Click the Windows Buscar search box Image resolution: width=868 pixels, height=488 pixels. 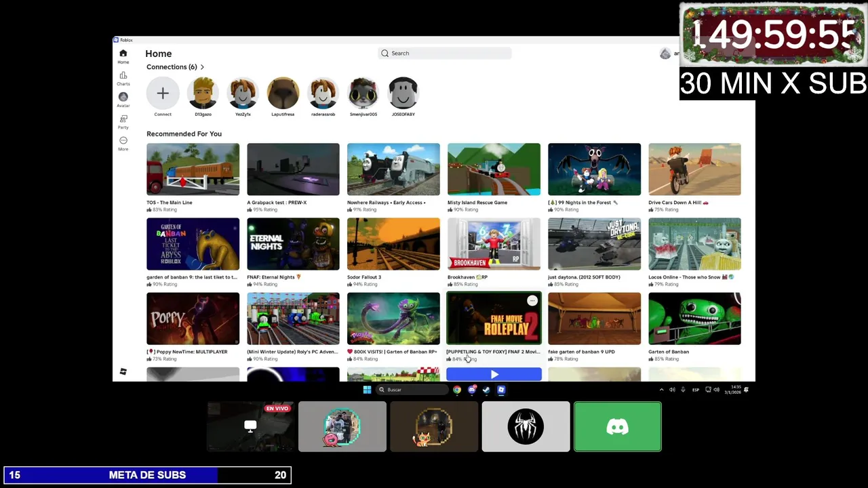coord(412,390)
